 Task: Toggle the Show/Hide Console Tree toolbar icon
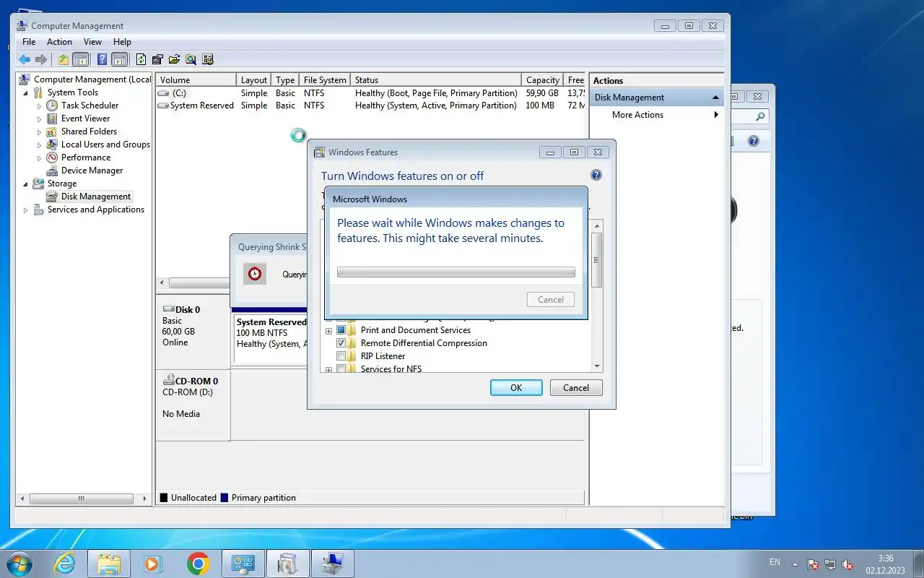pyautogui.click(x=81, y=59)
